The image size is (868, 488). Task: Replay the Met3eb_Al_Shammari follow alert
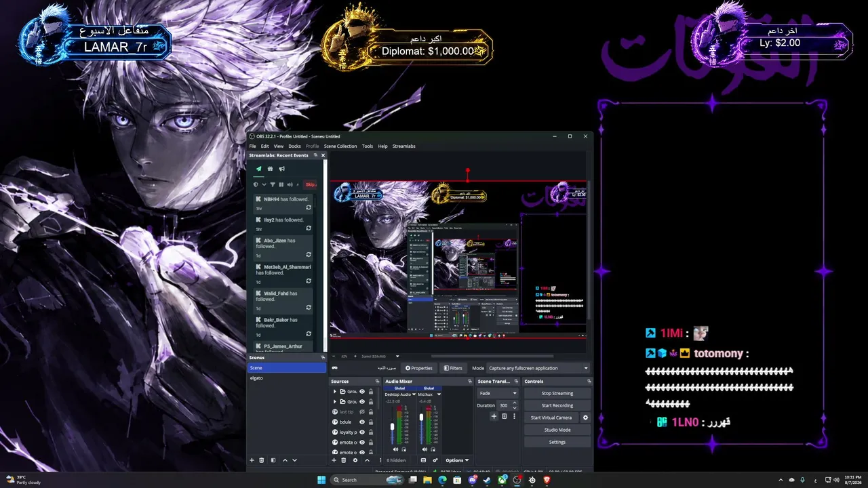[309, 281]
